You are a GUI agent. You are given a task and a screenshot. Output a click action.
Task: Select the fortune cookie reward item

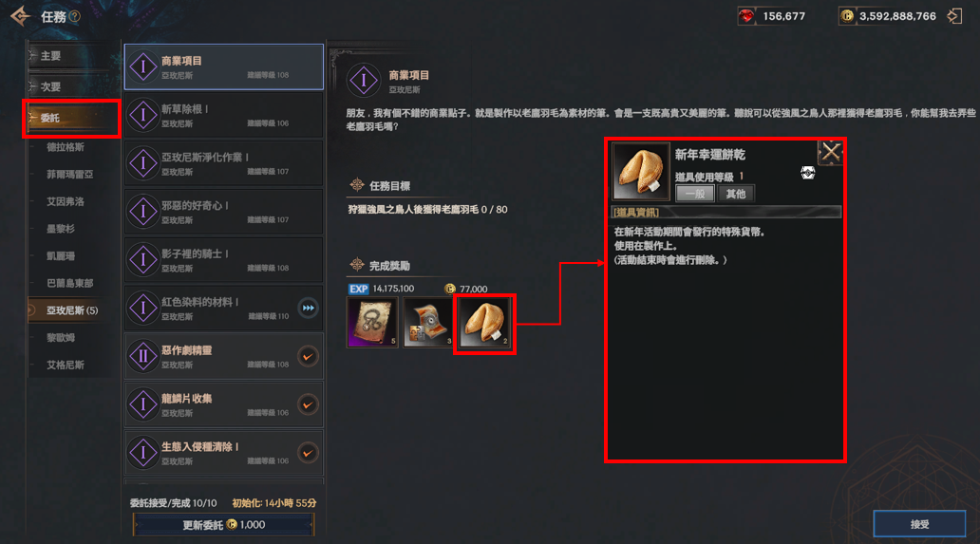coord(484,323)
